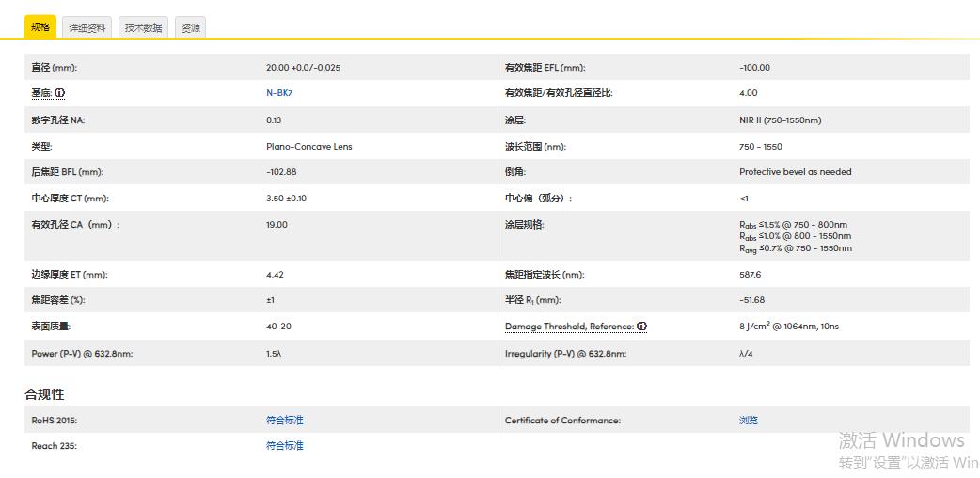Click the Certificate of Conformance label
This screenshot has width=980, height=478.
click(x=562, y=421)
